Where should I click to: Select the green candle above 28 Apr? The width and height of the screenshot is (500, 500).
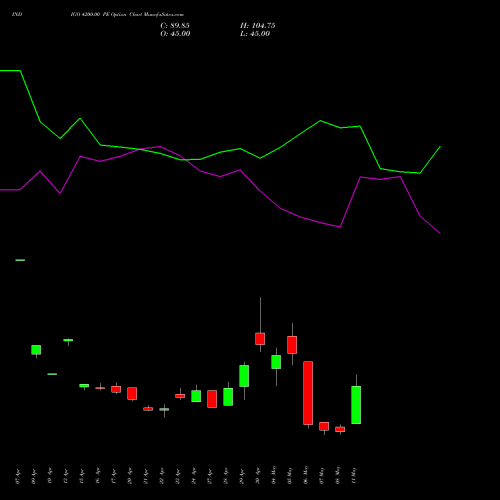pyautogui.click(x=228, y=397)
